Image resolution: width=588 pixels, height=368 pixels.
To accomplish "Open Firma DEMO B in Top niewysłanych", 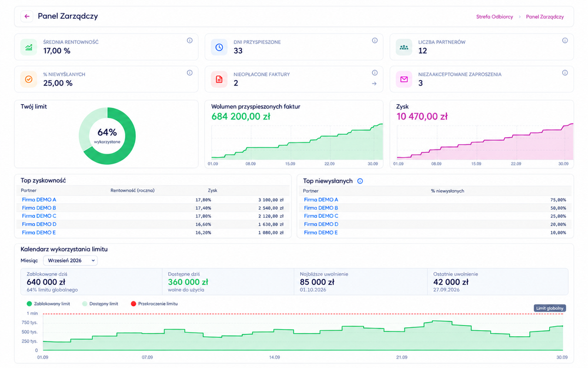I will click(321, 208).
